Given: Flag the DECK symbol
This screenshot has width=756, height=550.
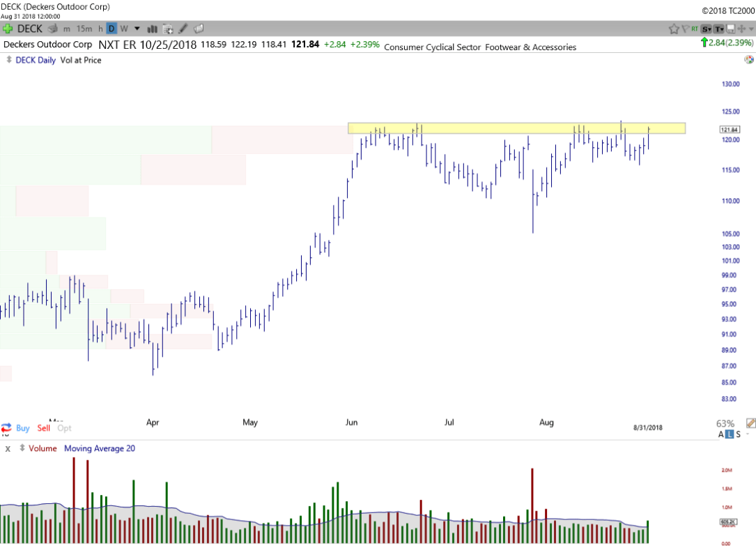Looking at the screenshot, I should [x=686, y=29].
